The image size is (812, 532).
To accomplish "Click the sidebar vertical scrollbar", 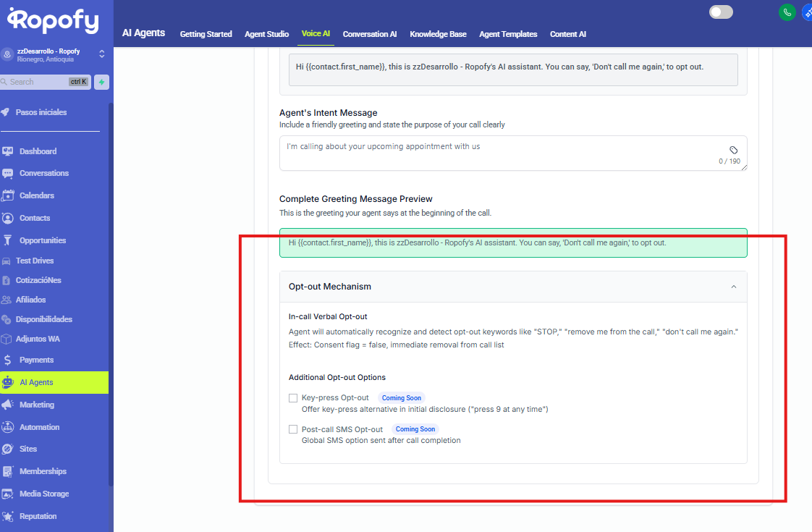I will [111, 295].
